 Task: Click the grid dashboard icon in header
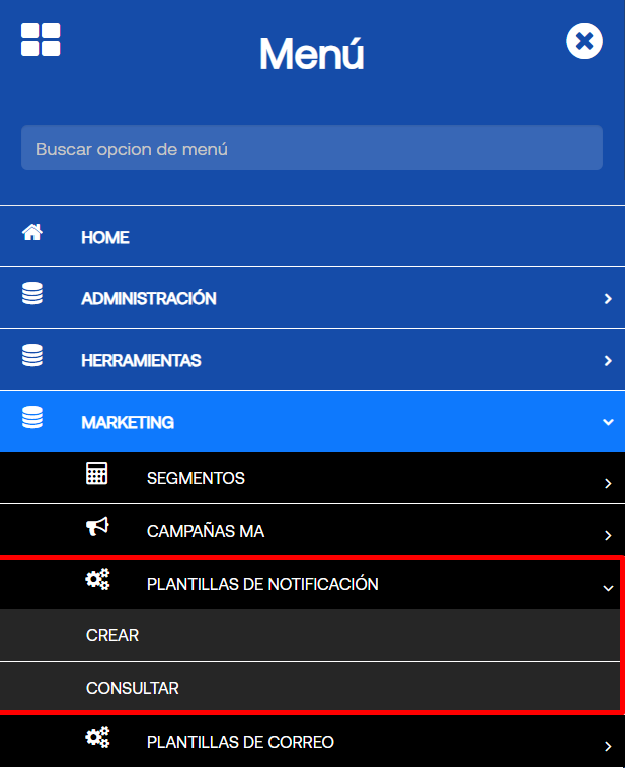click(x=40, y=40)
